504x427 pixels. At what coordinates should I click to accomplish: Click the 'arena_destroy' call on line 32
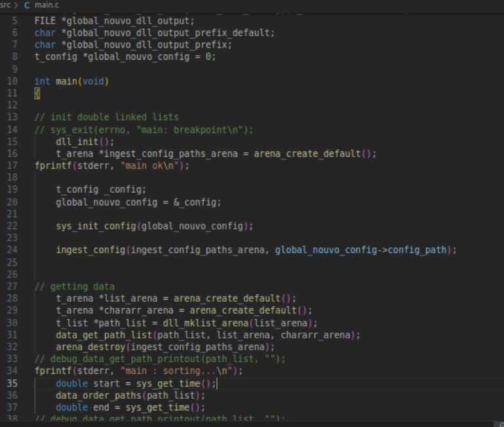click(90, 347)
